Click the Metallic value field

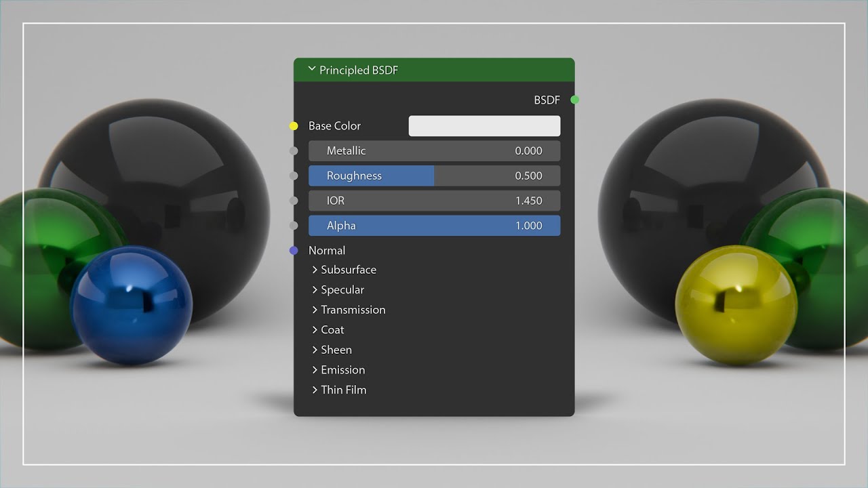pos(434,150)
